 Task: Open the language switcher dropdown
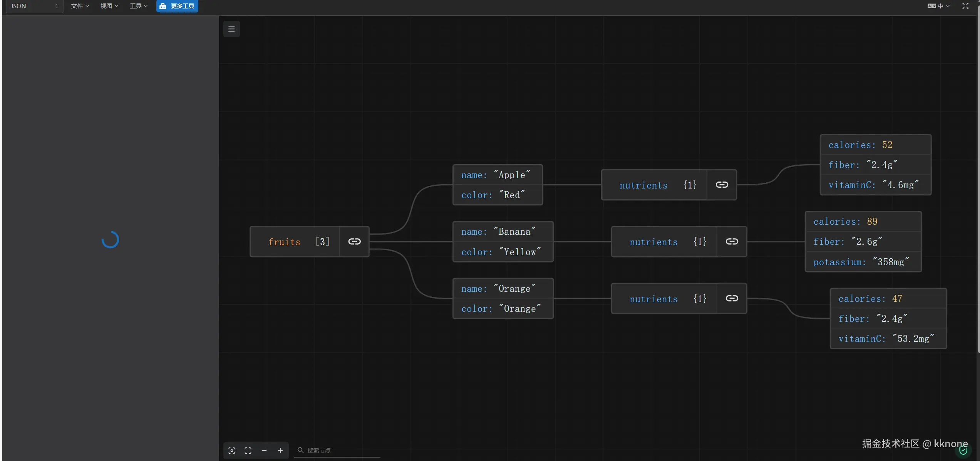point(938,6)
